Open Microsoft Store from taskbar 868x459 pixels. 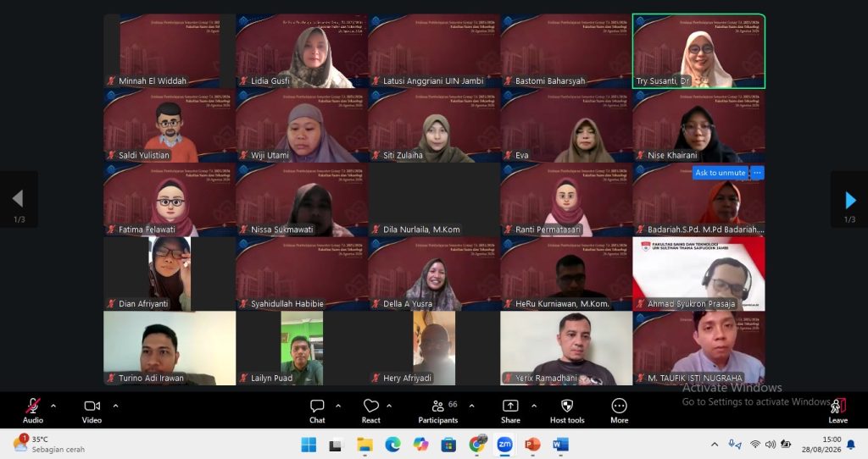coord(448,445)
